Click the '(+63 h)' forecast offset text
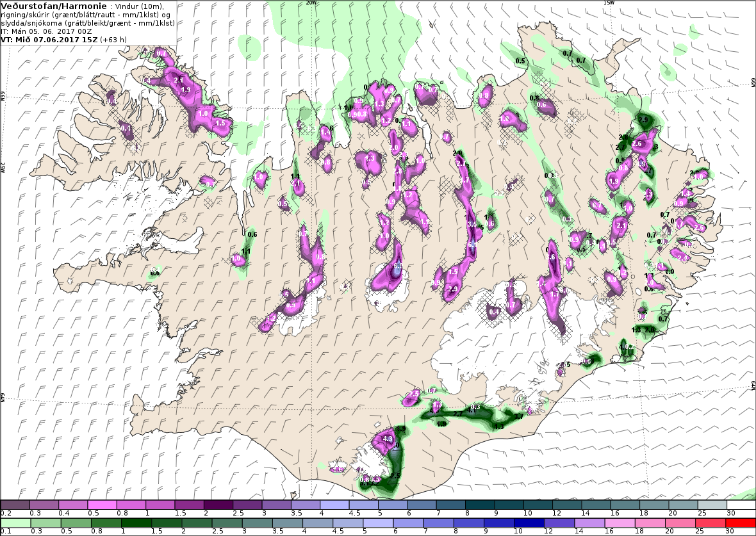This screenshot has width=756, height=536. click(113, 40)
